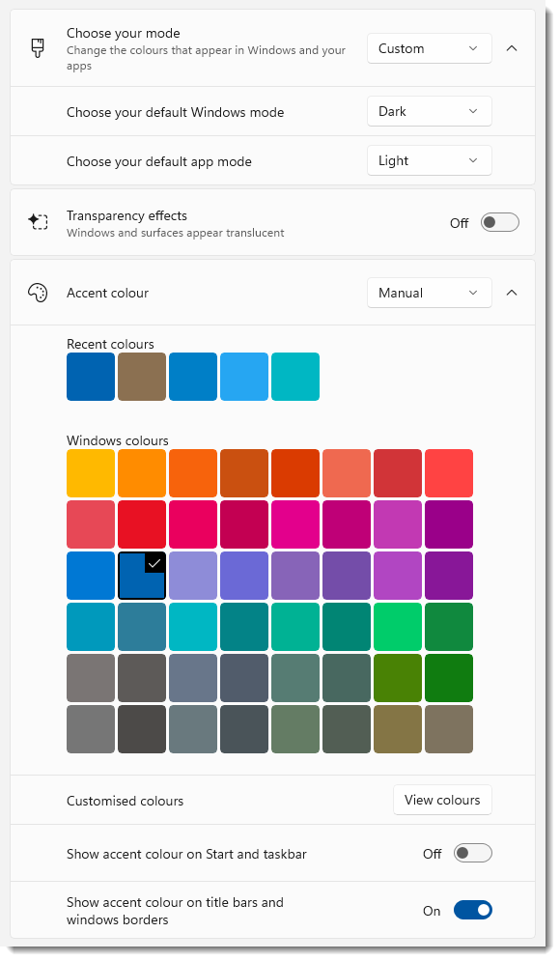Viewport: 560px width, 961px height.
Task: Collapse the Choose your mode section
Action: pyautogui.click(x=512, y=48)
